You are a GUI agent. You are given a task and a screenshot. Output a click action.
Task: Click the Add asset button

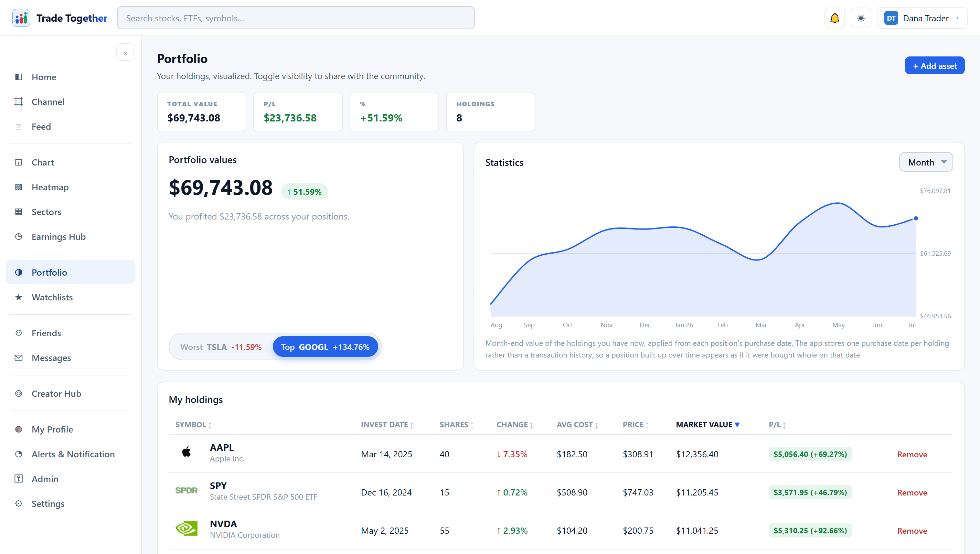point(934,65)
